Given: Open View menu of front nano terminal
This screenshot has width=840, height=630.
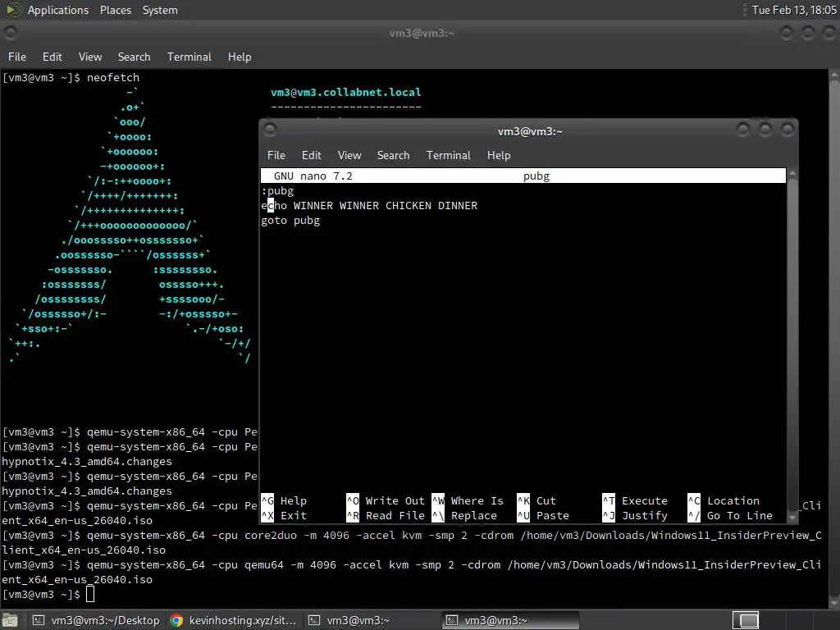Looking at the screenshot, I should (x=349, y=155).
